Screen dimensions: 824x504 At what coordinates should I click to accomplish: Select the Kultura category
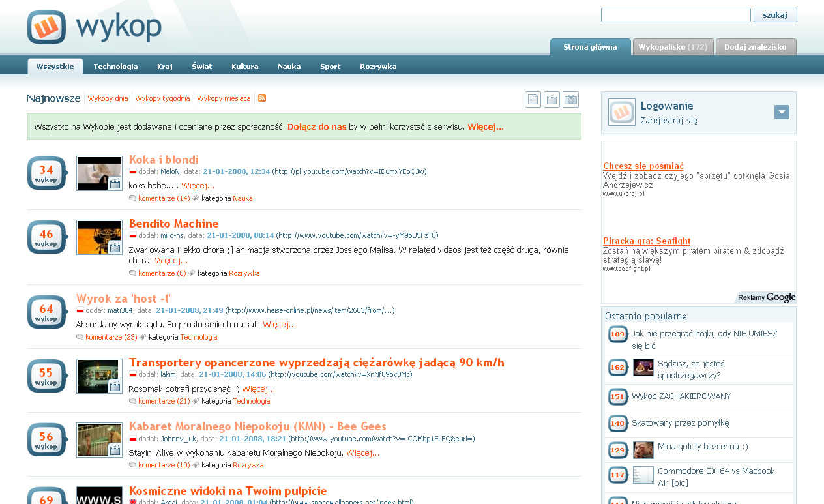[x=245, y=67]
